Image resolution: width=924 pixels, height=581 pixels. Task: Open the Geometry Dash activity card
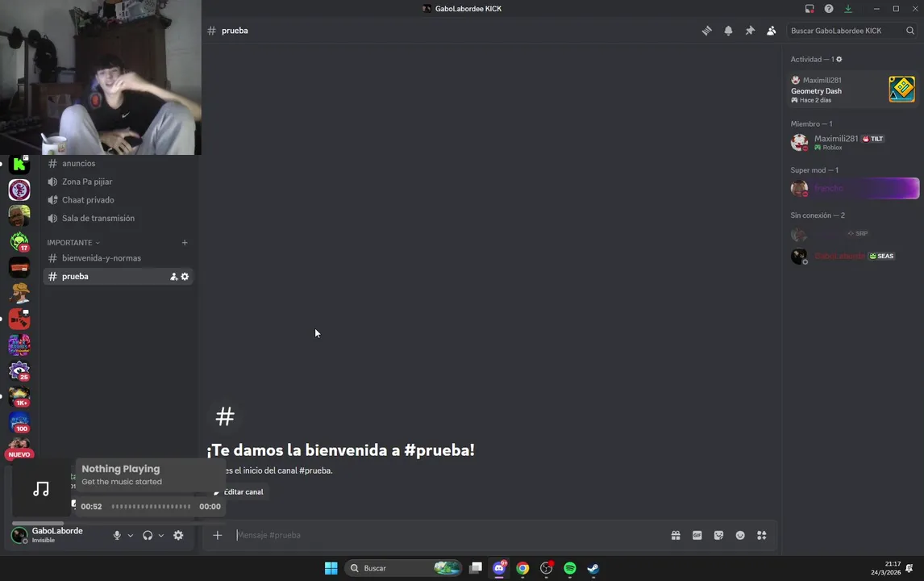[x=853, y=90]
